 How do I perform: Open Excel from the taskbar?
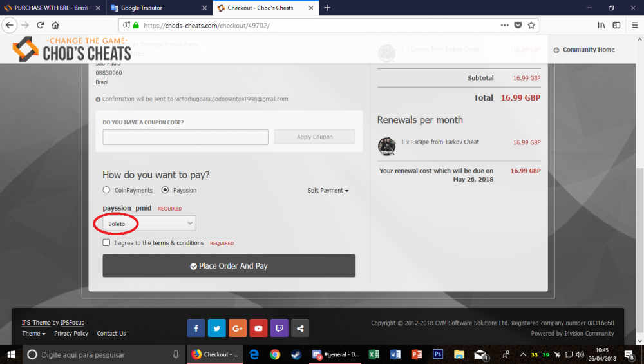[x=374, y=354]
